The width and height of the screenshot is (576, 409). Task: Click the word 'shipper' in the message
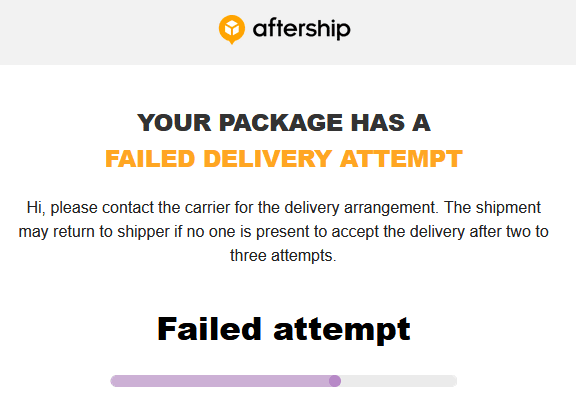(x=143, y=232)
